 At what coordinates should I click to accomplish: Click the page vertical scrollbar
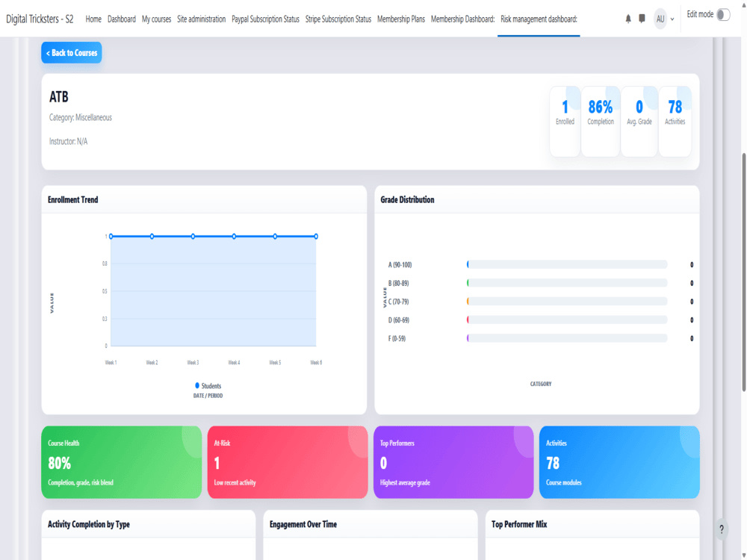tap(743, 272)
